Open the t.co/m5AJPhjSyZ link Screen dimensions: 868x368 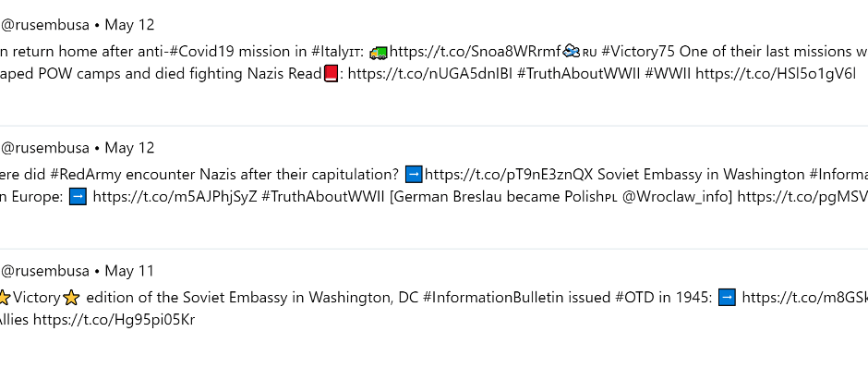(x=175, y=197)
